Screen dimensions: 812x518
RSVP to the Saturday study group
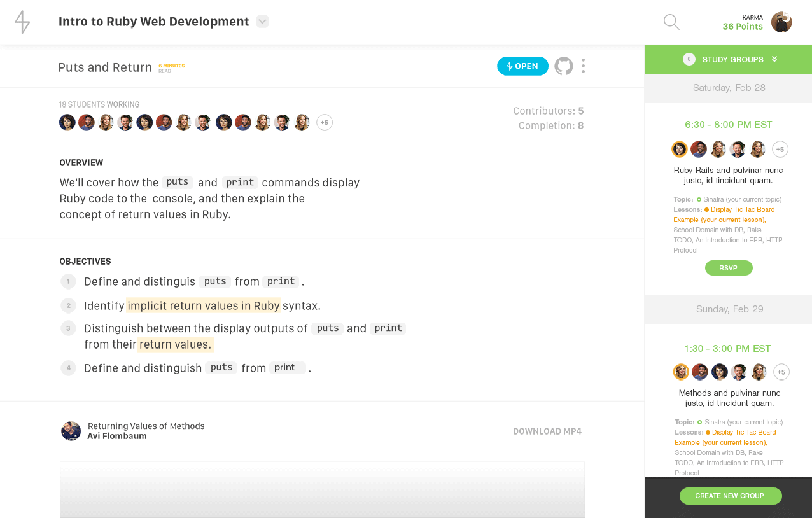click(728, 268)
